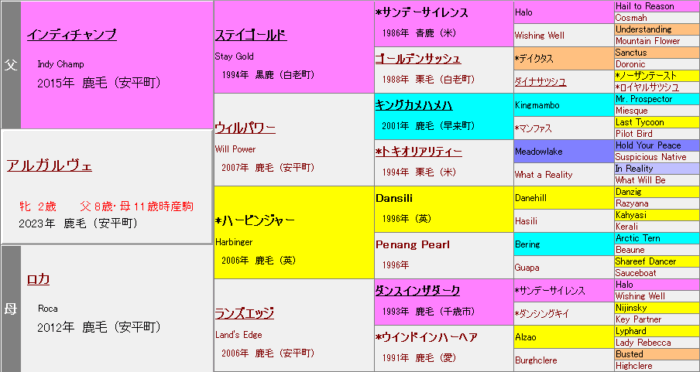Select the ゴールデンサッシュ link
This screenshot has height=372, width=700.
point(418,59)
